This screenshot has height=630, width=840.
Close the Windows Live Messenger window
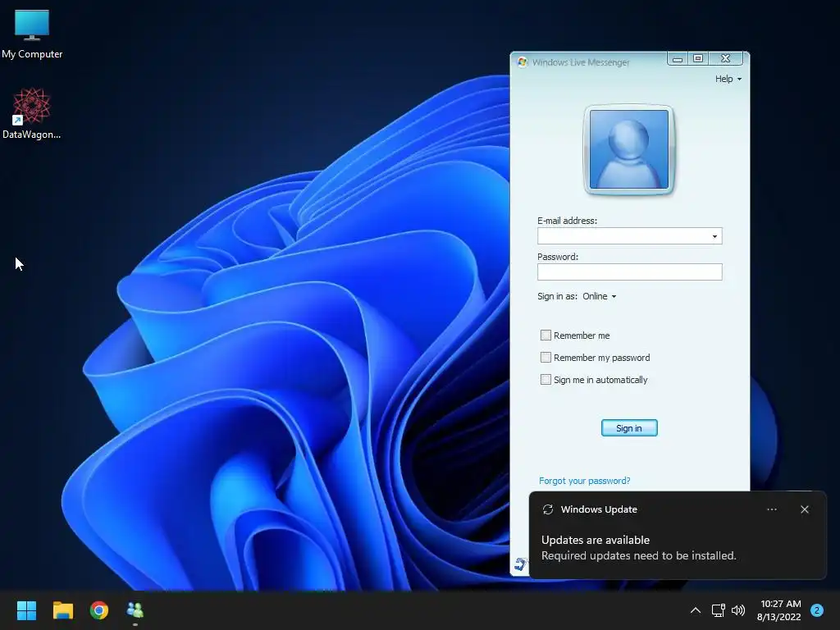click(x=726, y=59)
